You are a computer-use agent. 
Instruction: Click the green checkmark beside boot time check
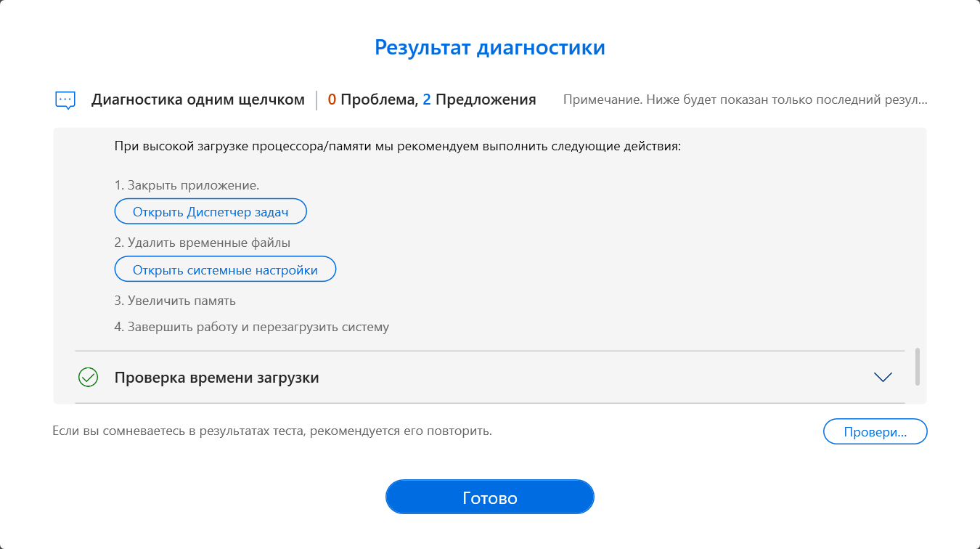[88, 378]
